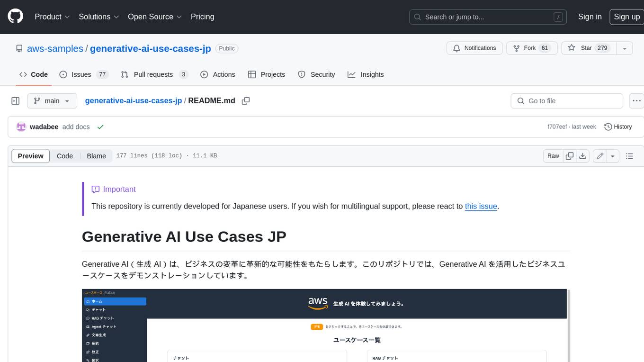Open generative-ai-use-cases-jp repository title link

click(151, 48)
